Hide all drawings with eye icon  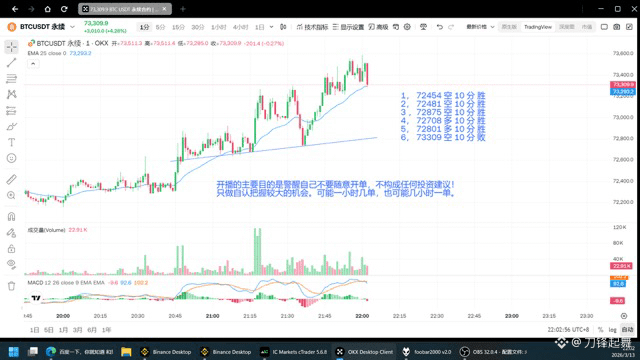coord(11,264)
